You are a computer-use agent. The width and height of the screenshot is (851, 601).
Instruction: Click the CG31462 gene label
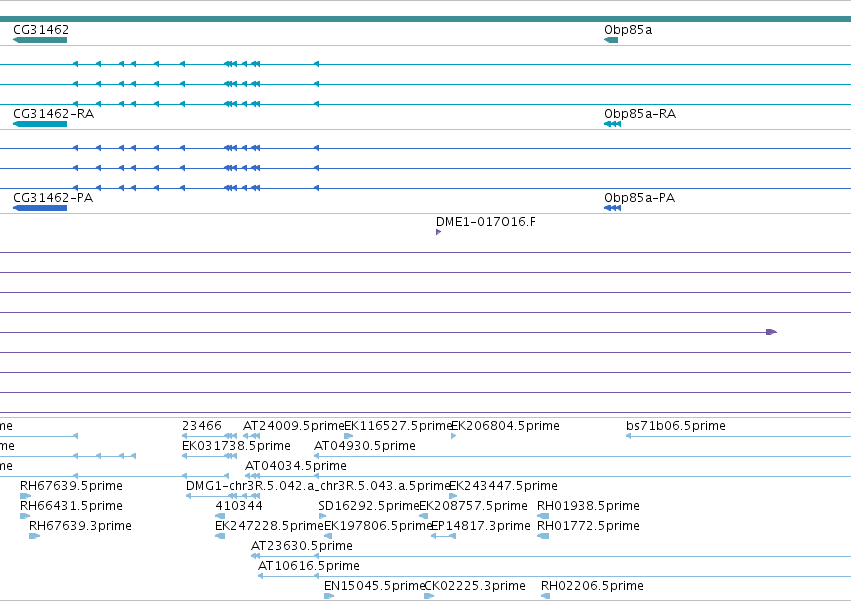click(x=41, y=29)
